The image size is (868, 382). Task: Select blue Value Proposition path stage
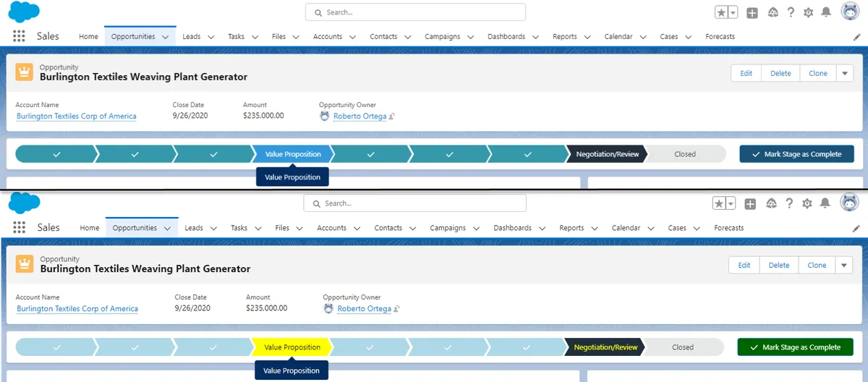click(x=293, y=154)
